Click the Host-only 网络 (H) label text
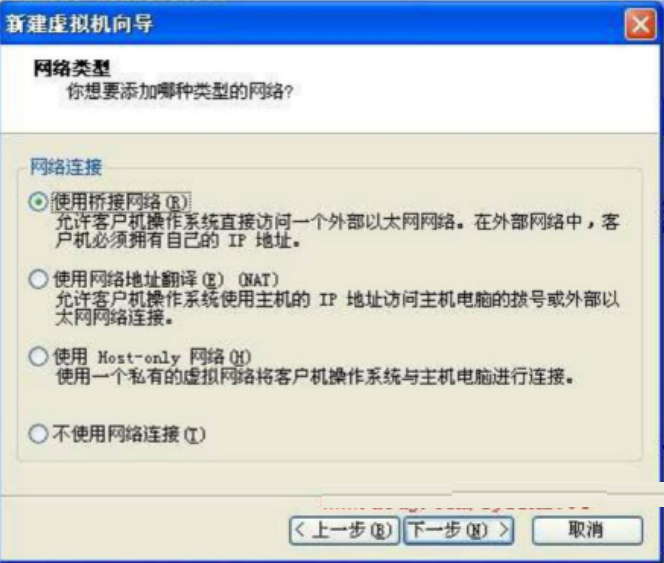 (152, 357)
